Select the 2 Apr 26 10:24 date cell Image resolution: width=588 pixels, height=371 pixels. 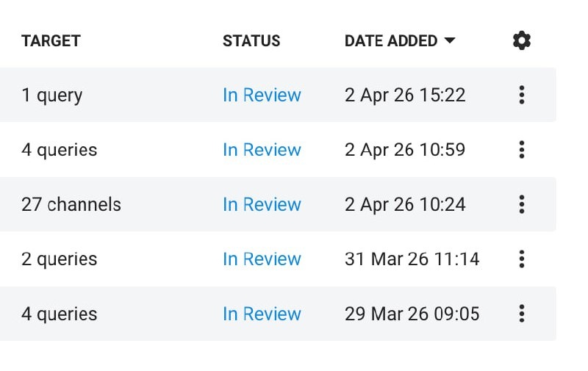405,204
